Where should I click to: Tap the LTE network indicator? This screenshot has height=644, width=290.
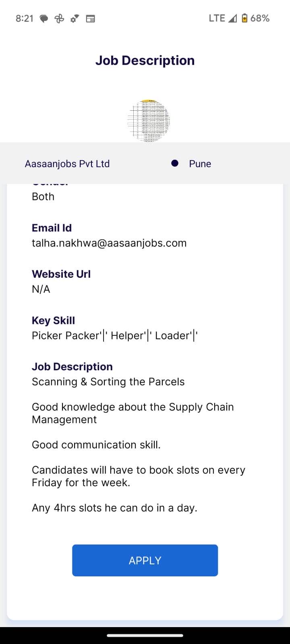(x=217, y=18)
